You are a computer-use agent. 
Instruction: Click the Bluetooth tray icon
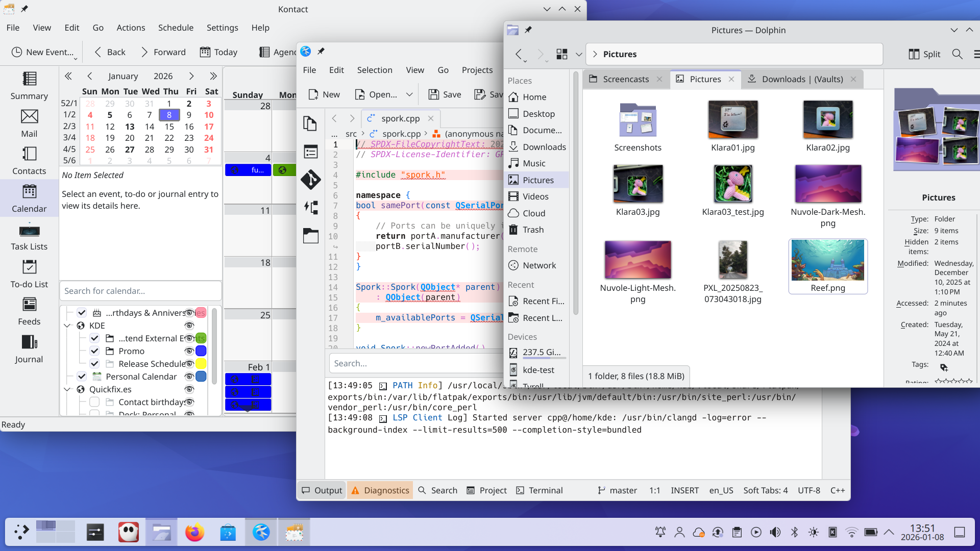click(x=794, y=533)
